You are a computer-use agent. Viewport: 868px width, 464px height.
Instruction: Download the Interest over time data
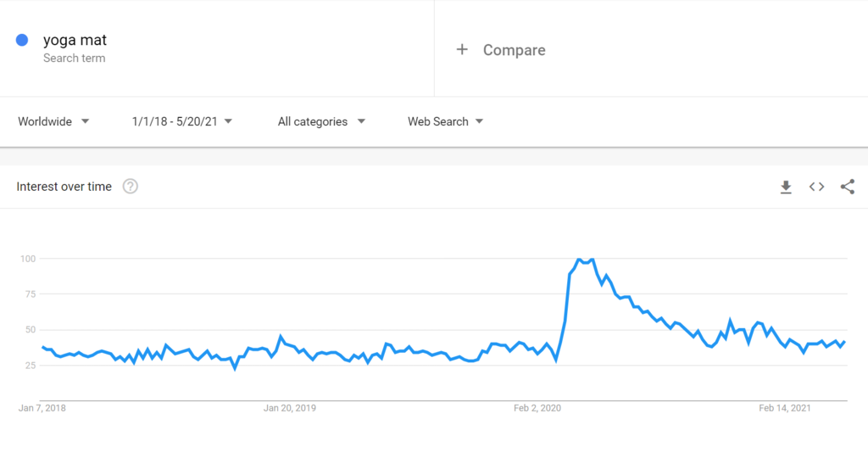pyautogui.click(x=786, y=187)
